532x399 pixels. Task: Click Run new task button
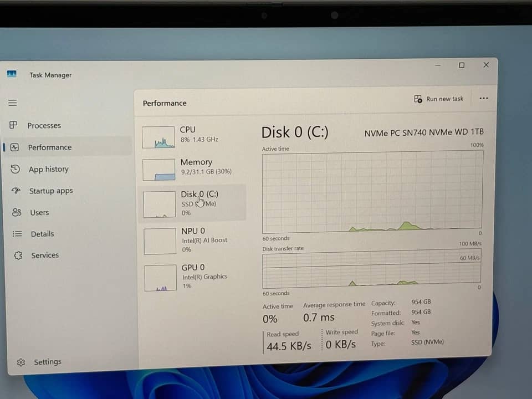439,99
